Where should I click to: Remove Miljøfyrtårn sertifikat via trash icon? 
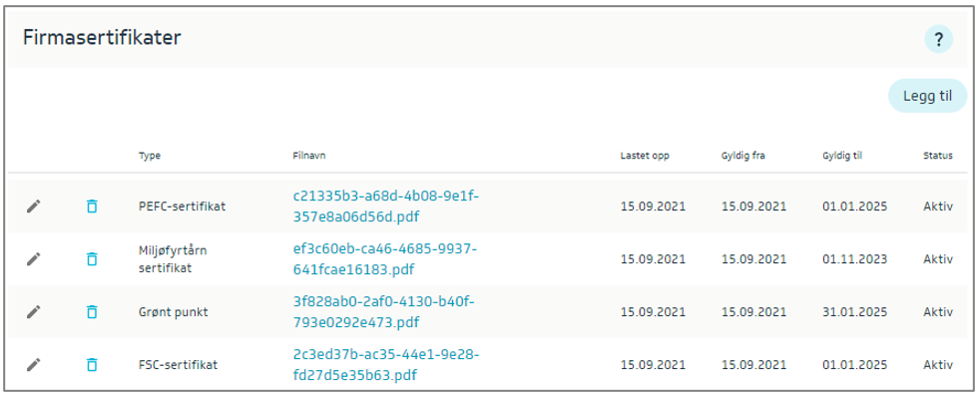pyautogui.click(x=92, y=259)
